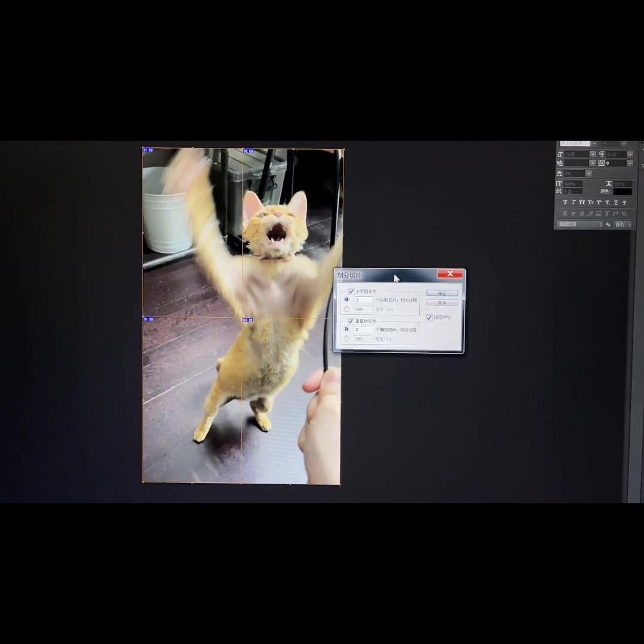Open the character scaling percent dropdown
Image resolution: width=644 pixels, height=644 pixels.
pyautogui.click(x=589, y=174)
